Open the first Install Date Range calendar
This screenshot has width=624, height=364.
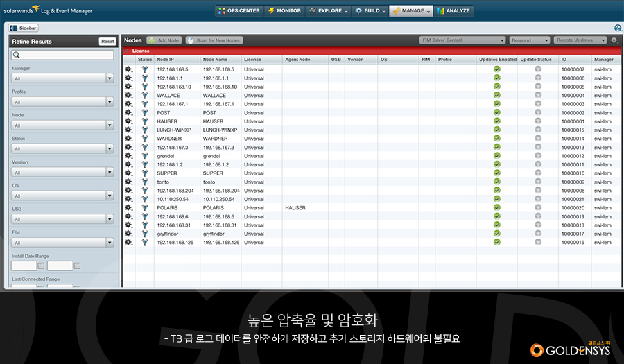pos(41,266)
